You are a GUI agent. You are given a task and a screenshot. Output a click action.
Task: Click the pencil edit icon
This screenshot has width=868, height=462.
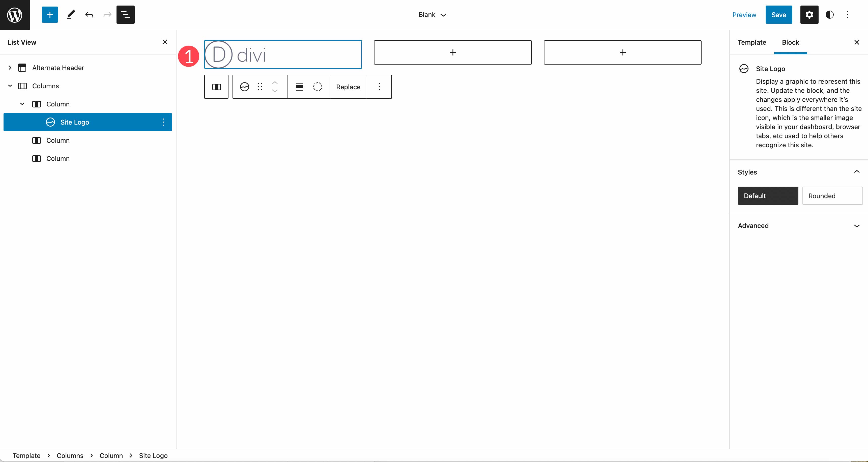coord(70,14)
